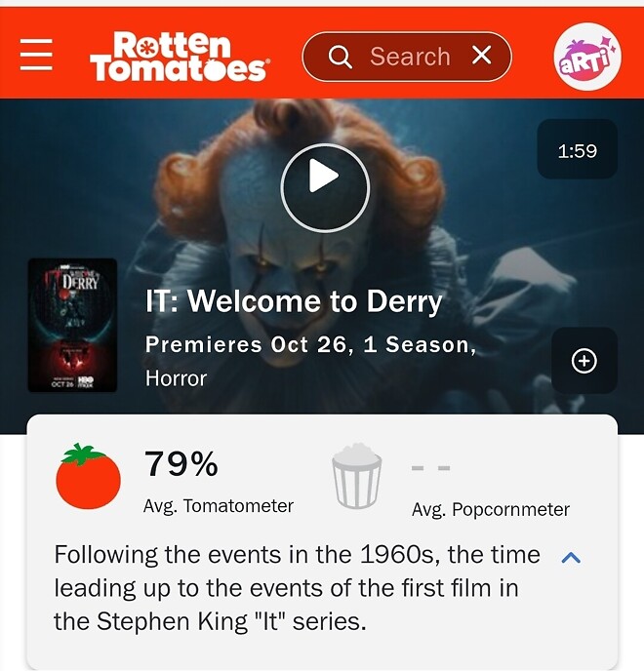The image size is (644, 671).
Task: Select the Avg. Popcornmeter label
Action: tap(491, 509)
